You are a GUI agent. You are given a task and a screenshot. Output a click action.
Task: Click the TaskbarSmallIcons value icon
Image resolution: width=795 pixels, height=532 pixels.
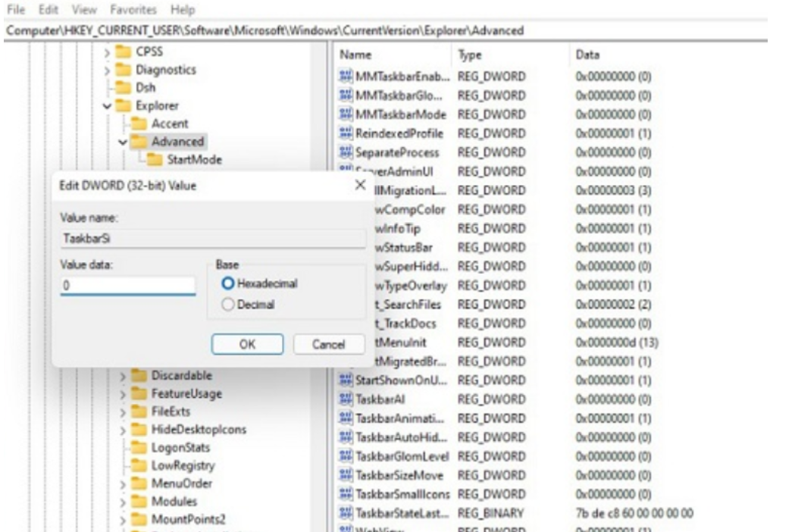(x=346, y=493)
